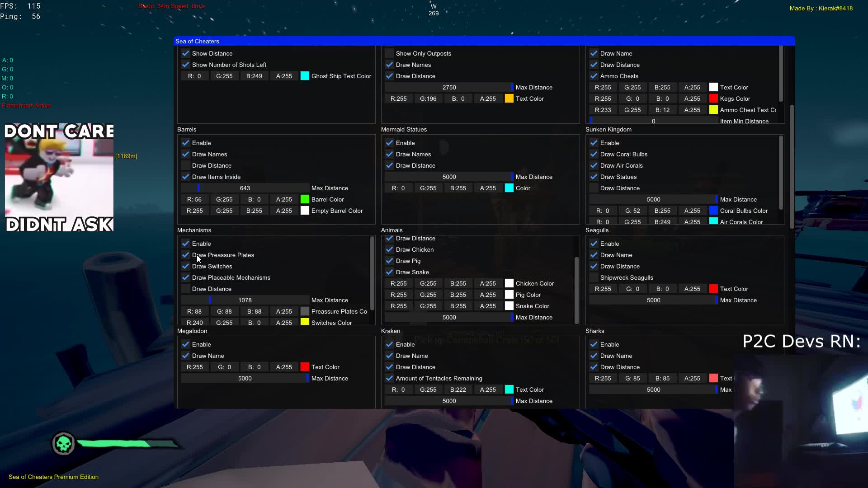Open the Barrel Color green swatch

305,199
